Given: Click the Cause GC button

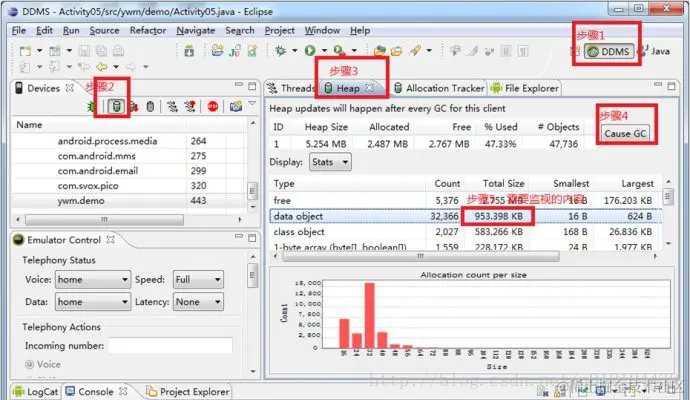Looking at the screenshot, I should pyautogui.click(x=625, y=133).
